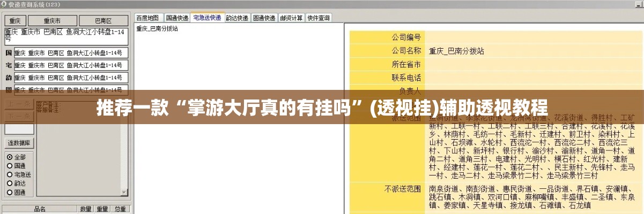Click the 总重 column header
The width and height of the screenshot is (644, 214).
[x=120, y=209]
